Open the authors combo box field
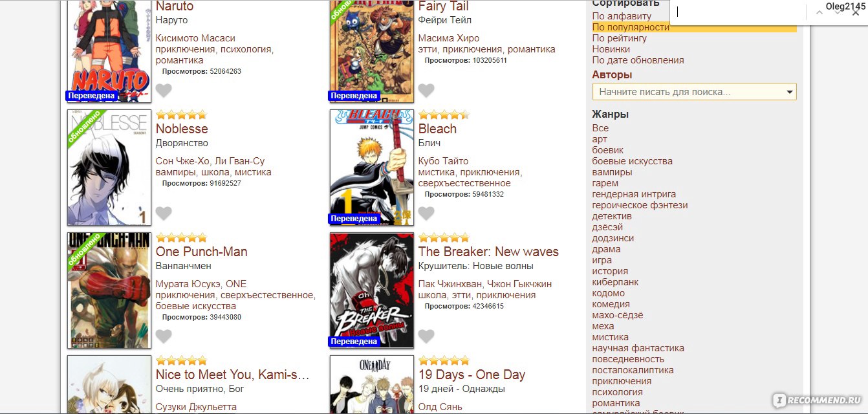 [694, 92]
